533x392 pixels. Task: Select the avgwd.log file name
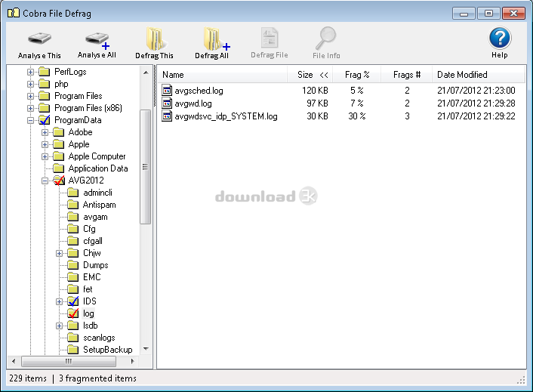coord(193,103)
